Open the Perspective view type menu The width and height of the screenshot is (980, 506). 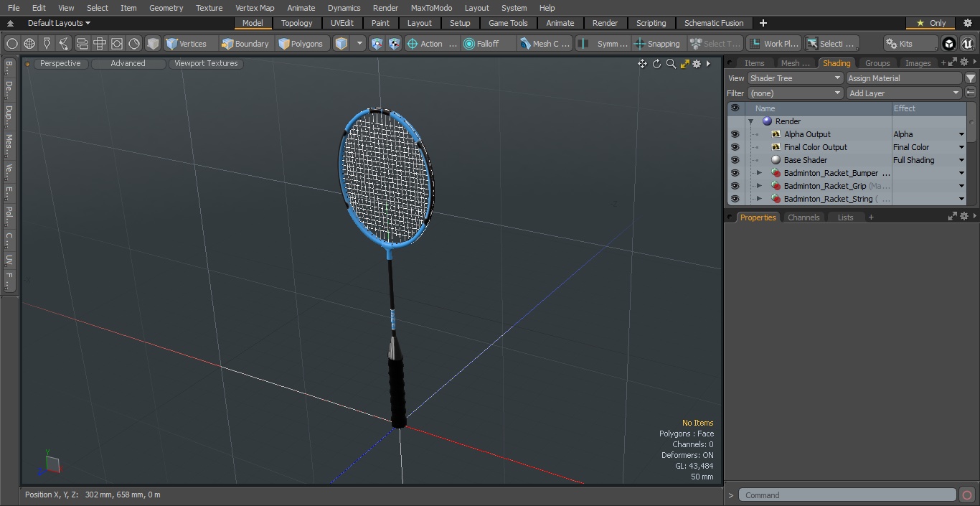60,63
